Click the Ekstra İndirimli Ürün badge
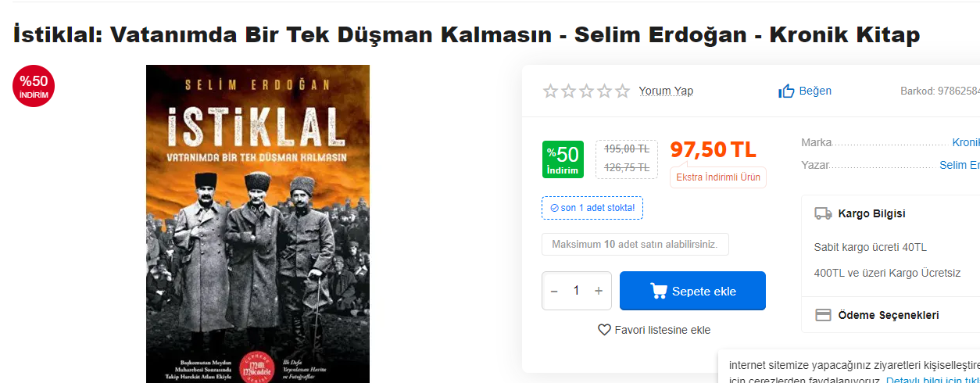The image size is (980, 383). click(718, 177)
